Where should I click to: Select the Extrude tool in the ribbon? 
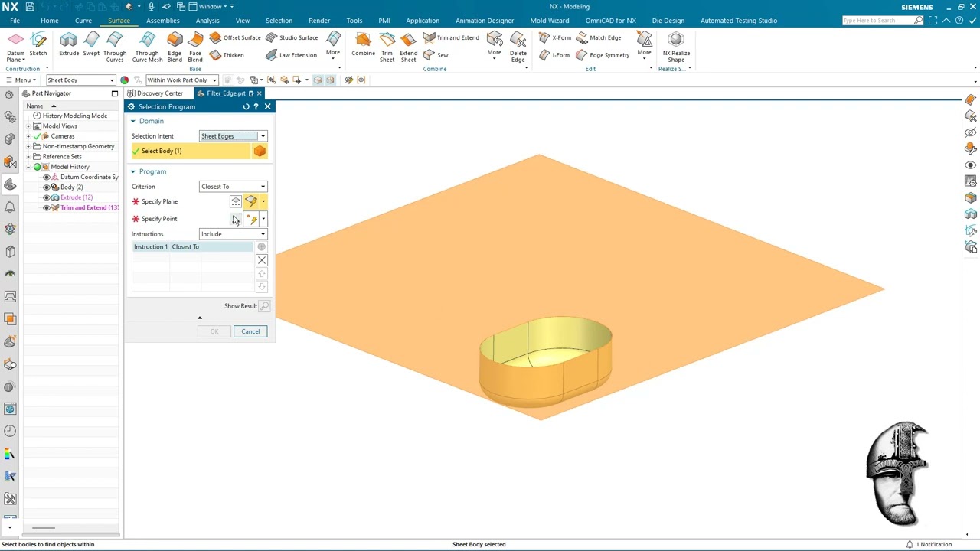[69, 44]
